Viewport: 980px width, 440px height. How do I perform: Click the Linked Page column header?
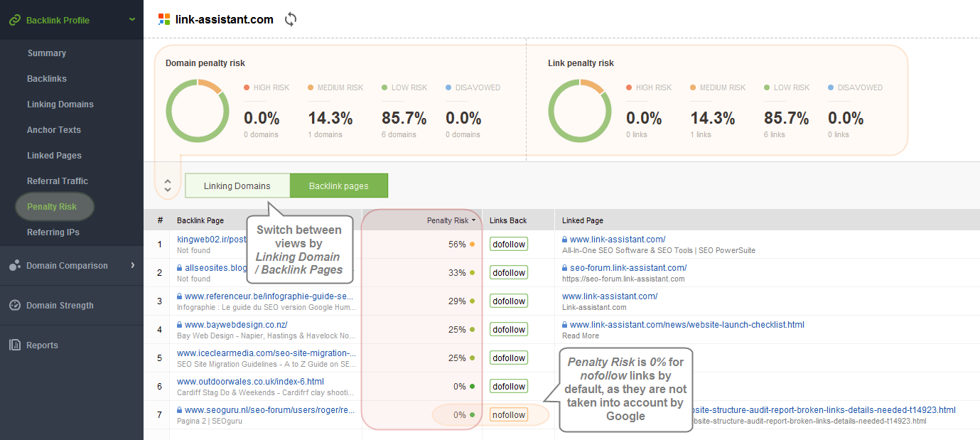[583, 220]
